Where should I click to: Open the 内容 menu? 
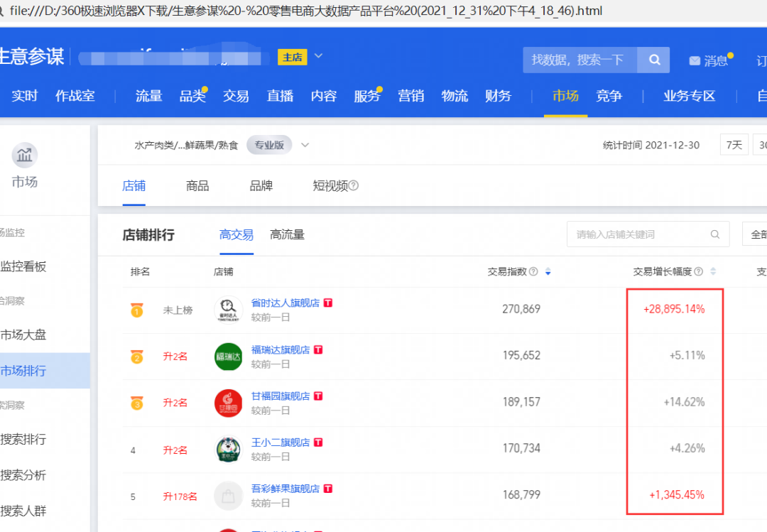[x=323, y=96]
